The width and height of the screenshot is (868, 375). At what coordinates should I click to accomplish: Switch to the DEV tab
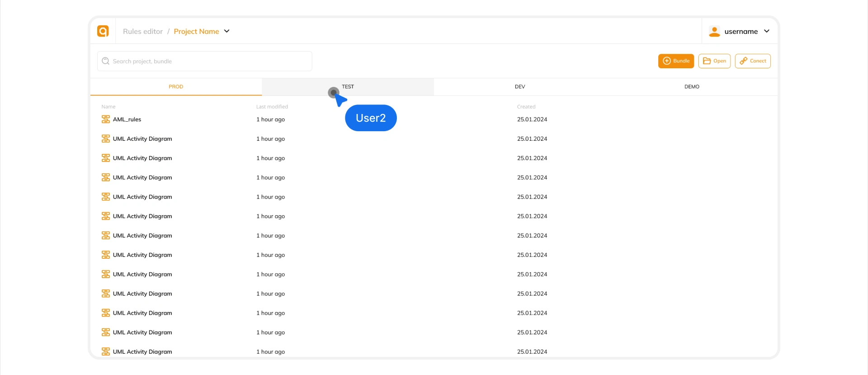coord(520,87)
